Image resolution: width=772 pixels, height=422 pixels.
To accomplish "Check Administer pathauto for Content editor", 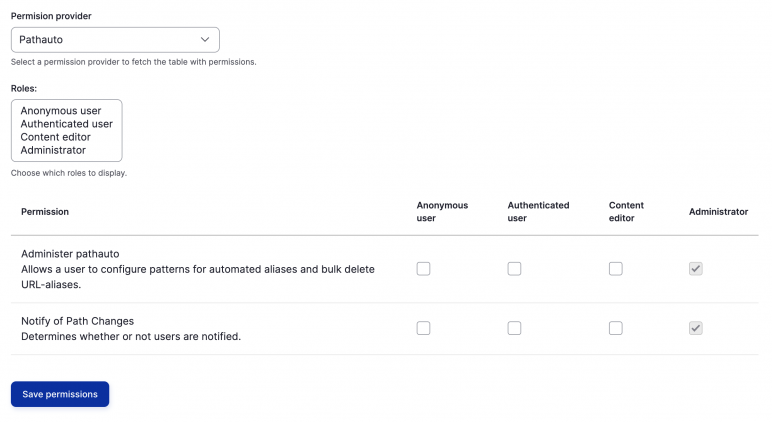I will tap(615, 269).
